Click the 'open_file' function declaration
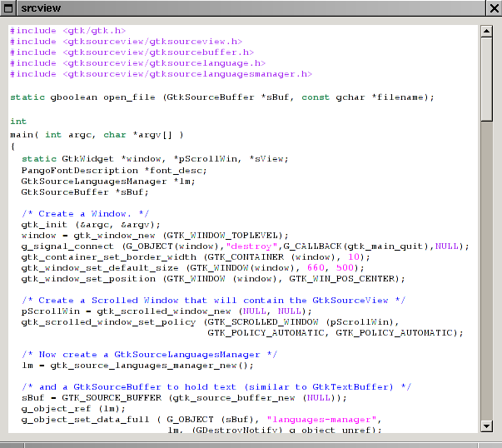Screen dimensions: 502x448 click(x=222, y=97)
